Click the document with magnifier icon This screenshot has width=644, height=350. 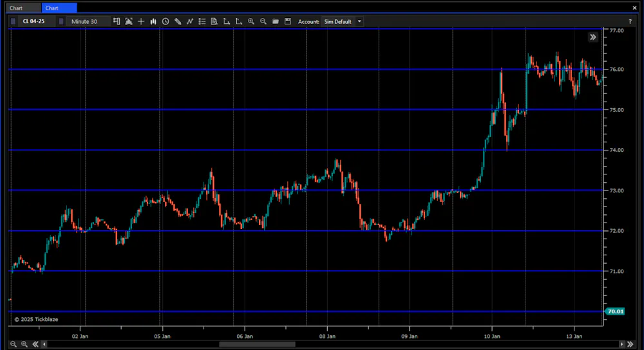click(x=214, y=21)
